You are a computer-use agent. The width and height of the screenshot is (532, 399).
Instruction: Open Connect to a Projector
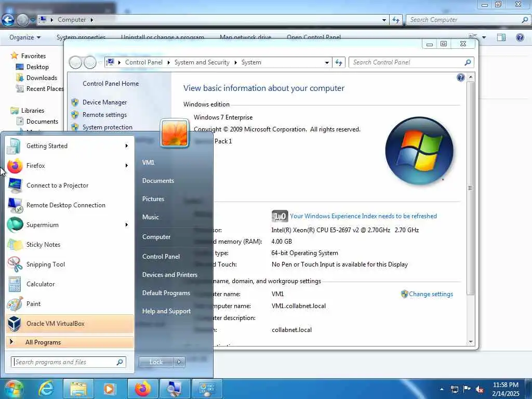(x=70, y=185)
